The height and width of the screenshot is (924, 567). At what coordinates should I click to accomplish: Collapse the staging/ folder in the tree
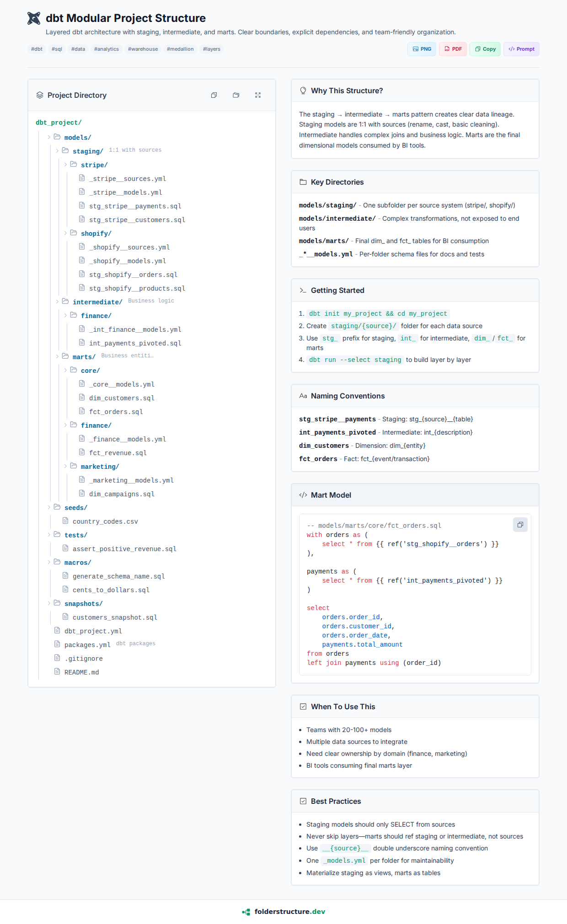pyautogui.click(x=57, y=151)
